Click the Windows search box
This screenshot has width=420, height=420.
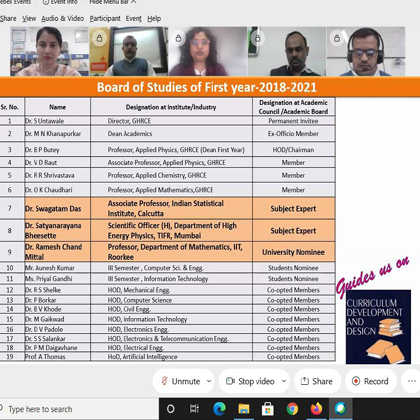(x=79, y=409)
